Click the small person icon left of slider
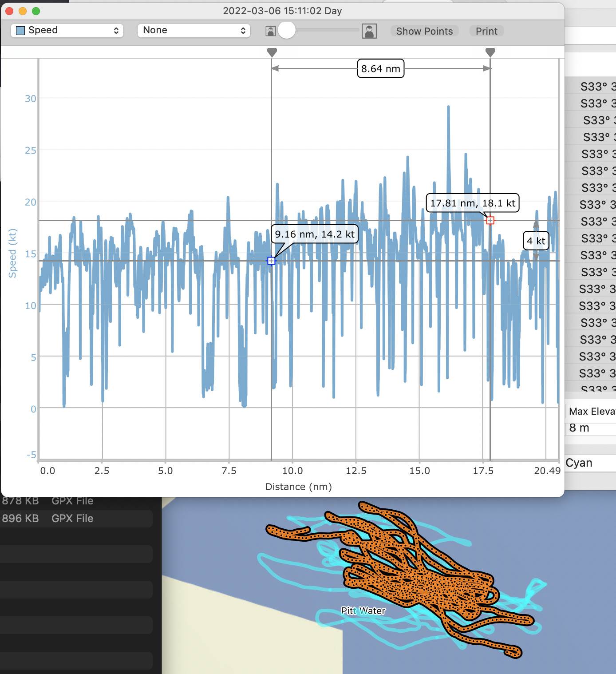 (x=270, y=31)
